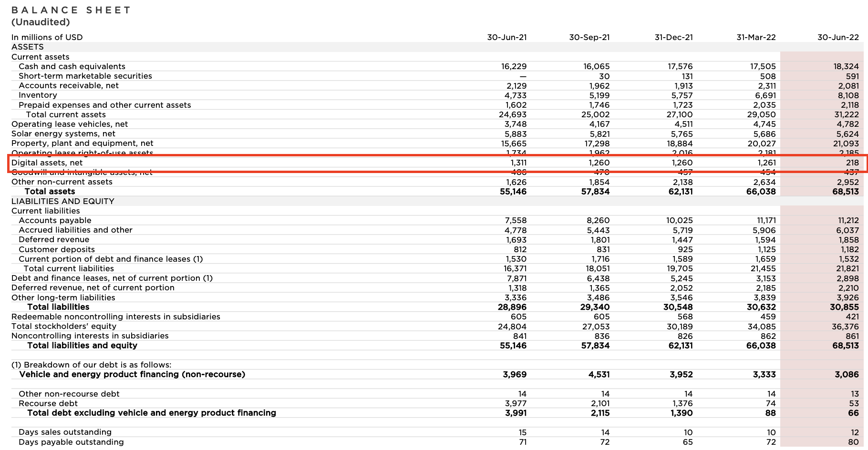868x450 pixels.
Task: Click "Deferred revenue, net of current portion" label
Action: pyautogui.click(x=93, y=287)
